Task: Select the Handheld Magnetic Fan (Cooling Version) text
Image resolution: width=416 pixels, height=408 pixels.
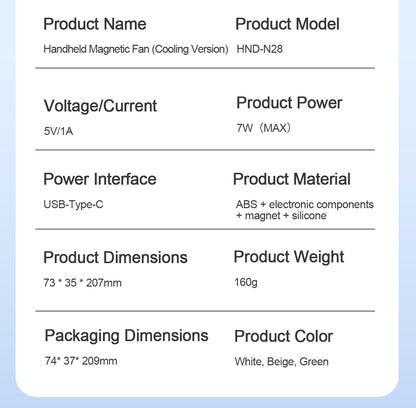Action: 136,49
